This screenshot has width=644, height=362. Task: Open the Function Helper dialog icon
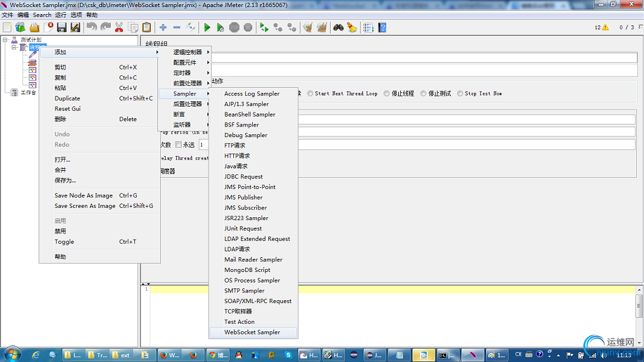coord(368,28)
